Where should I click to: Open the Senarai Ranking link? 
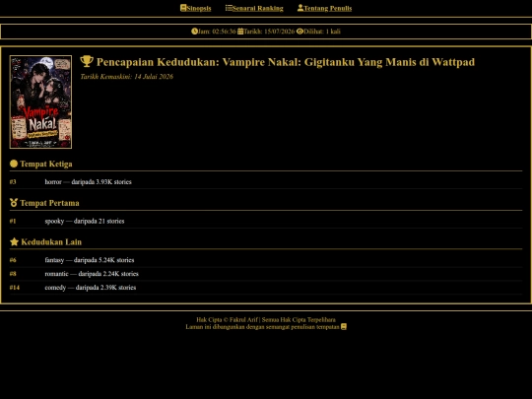pos(254,8)
